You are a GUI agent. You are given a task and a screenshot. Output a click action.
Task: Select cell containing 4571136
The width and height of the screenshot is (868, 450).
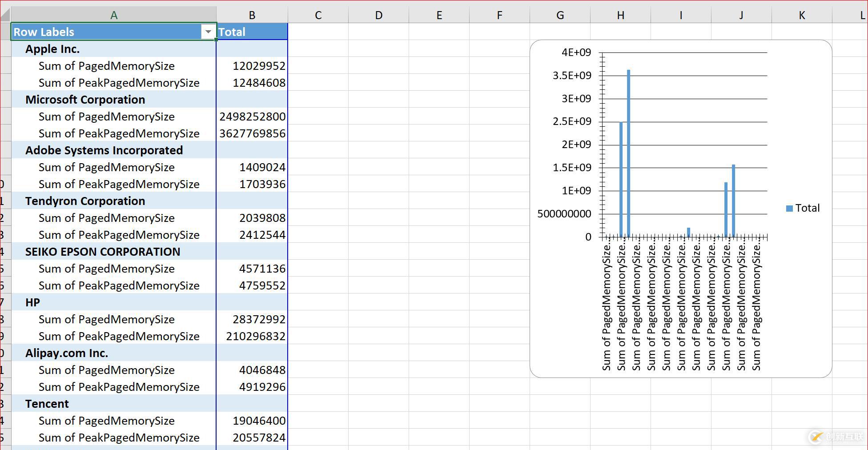pos(252,269)
